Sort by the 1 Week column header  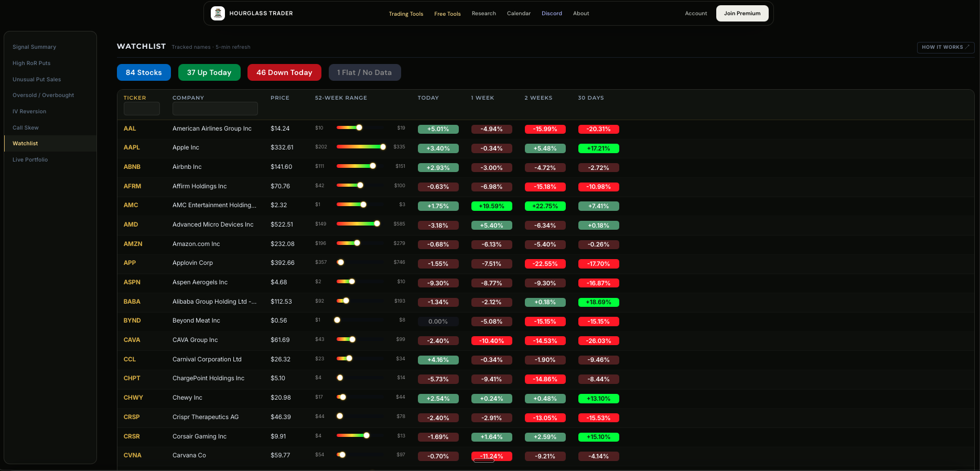tap(482, 98)
